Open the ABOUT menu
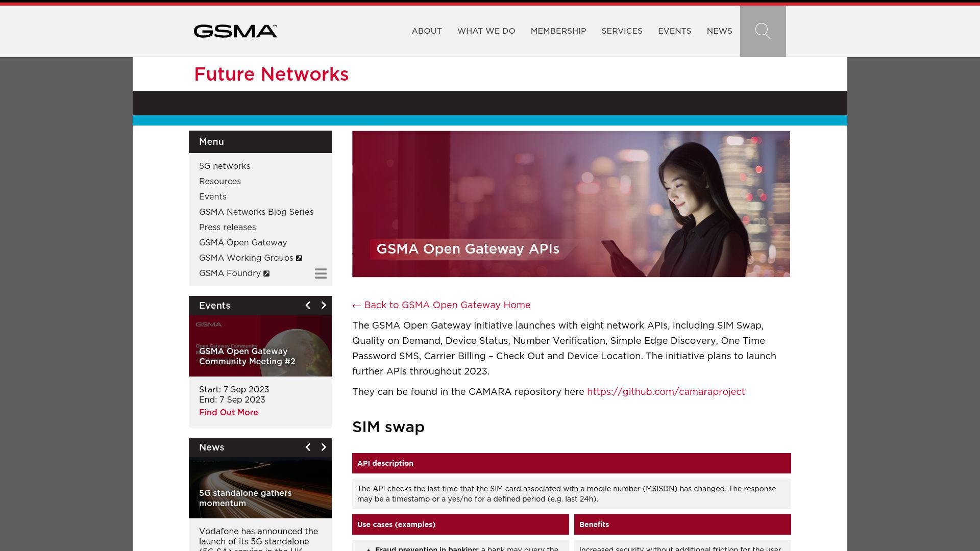Image resolution: width=980 pixels, height=551 pixels. (x=427, y=31)
